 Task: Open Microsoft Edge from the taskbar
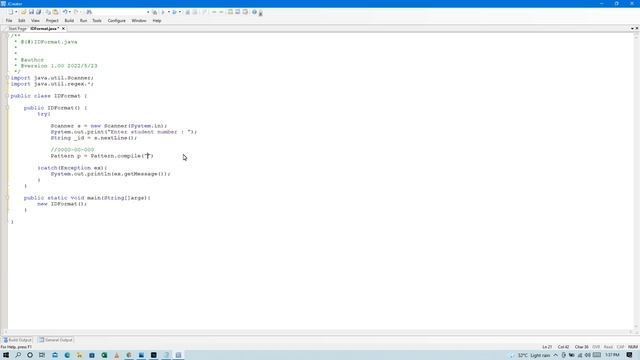(67, 355)
